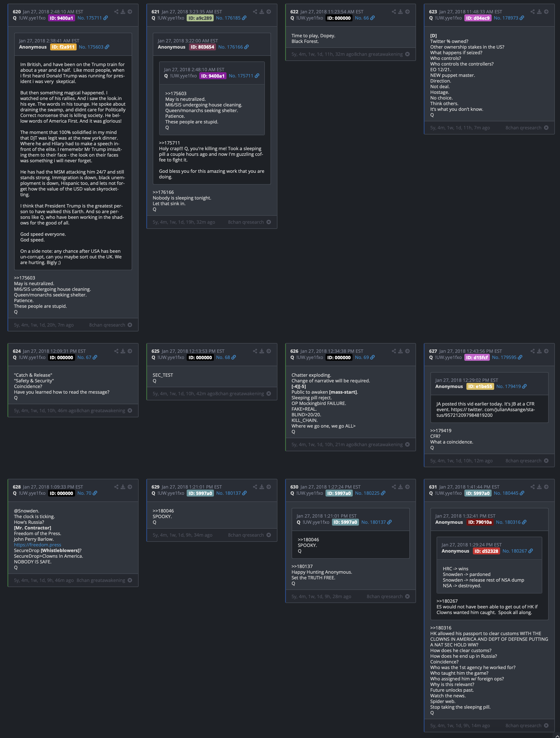Click post number 625
The width and height of the screenshot is (560, 738).
click(x=155, y=351)
